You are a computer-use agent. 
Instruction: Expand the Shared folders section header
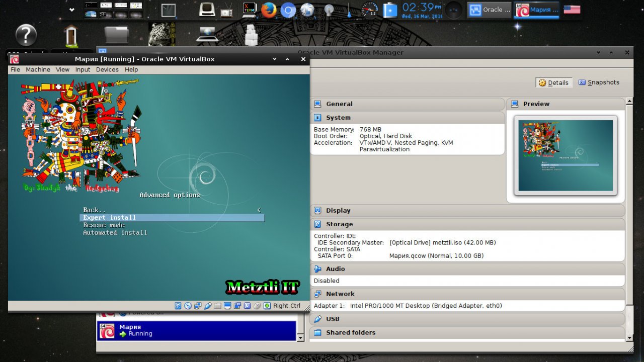pyautogui.click(x=467, y=333)
